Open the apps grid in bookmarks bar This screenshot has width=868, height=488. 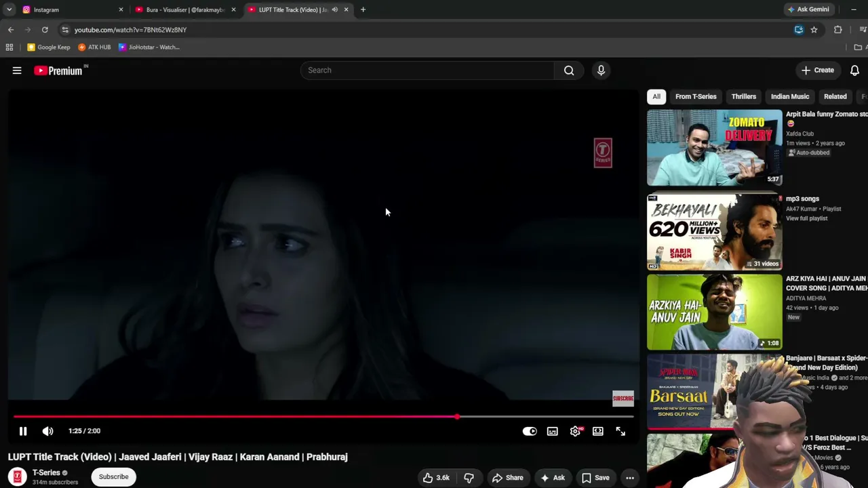[9, 47]
